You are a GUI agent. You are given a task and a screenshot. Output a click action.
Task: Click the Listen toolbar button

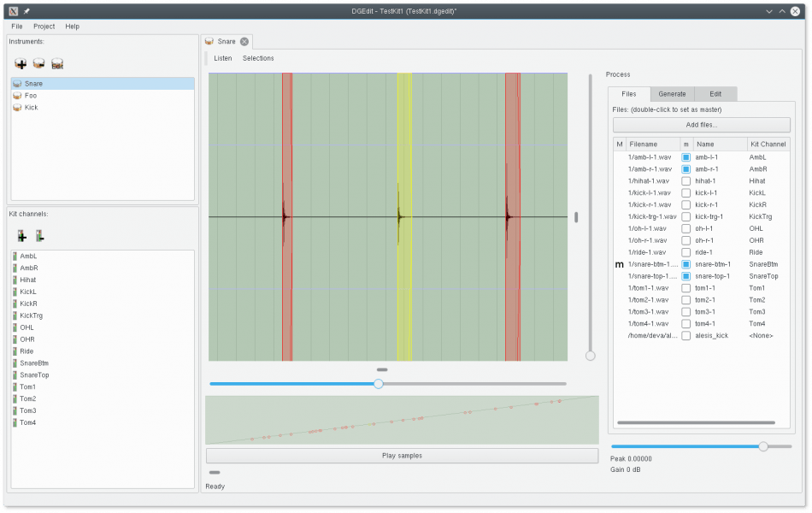(x=223, y=58)
